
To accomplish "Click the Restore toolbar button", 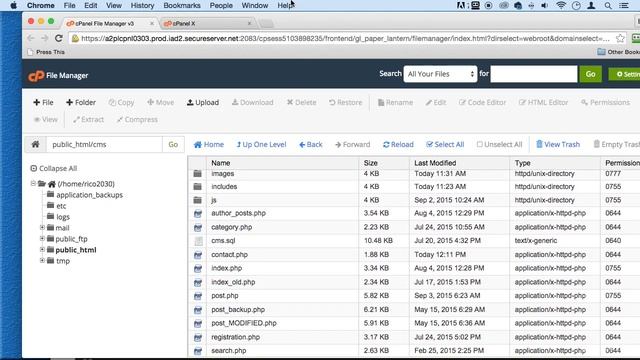I will pyautogui.click(x=345, y=102).
